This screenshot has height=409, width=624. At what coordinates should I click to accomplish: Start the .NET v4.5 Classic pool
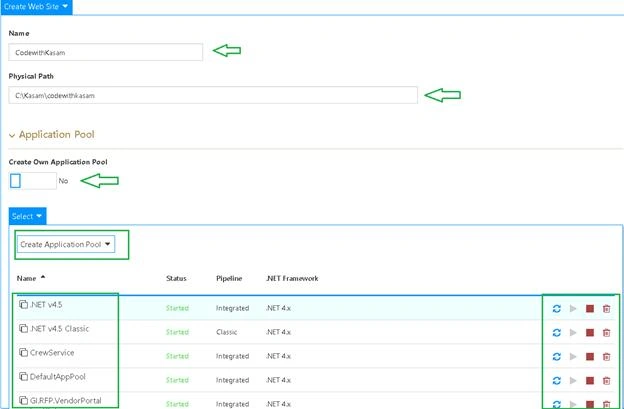point(573,332)
